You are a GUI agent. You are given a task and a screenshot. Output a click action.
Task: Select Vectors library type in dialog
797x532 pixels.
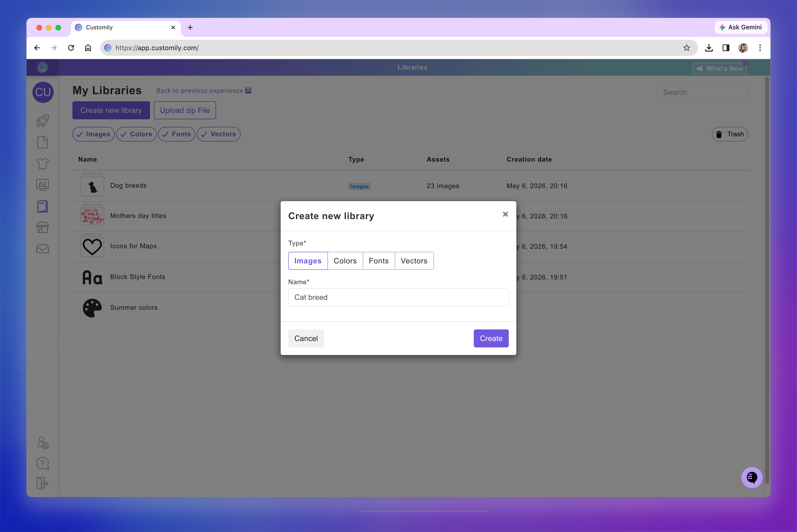[414, 261]
